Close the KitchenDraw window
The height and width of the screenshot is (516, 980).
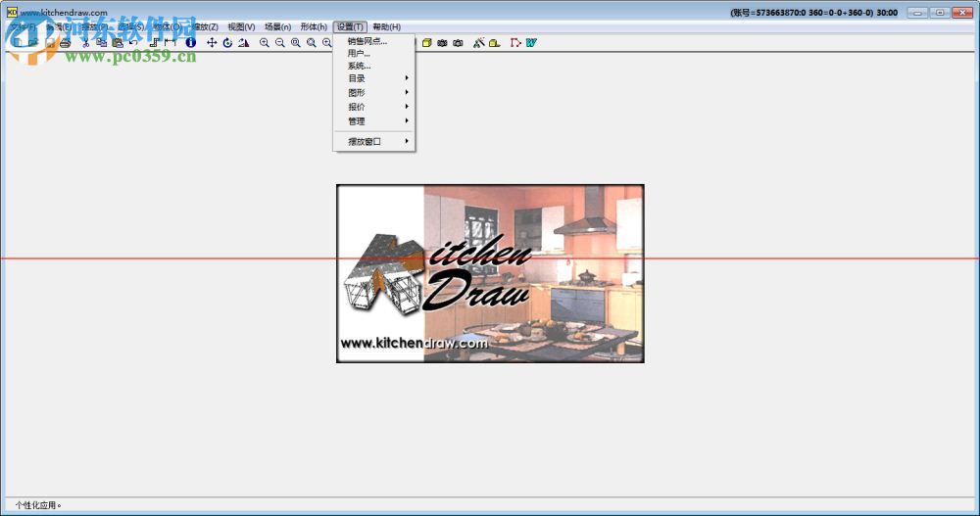[962, 13]
